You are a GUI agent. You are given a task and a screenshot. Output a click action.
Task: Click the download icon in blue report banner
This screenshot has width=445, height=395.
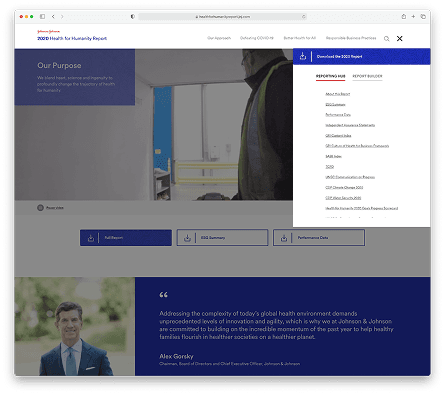click(x=303, y=56)
